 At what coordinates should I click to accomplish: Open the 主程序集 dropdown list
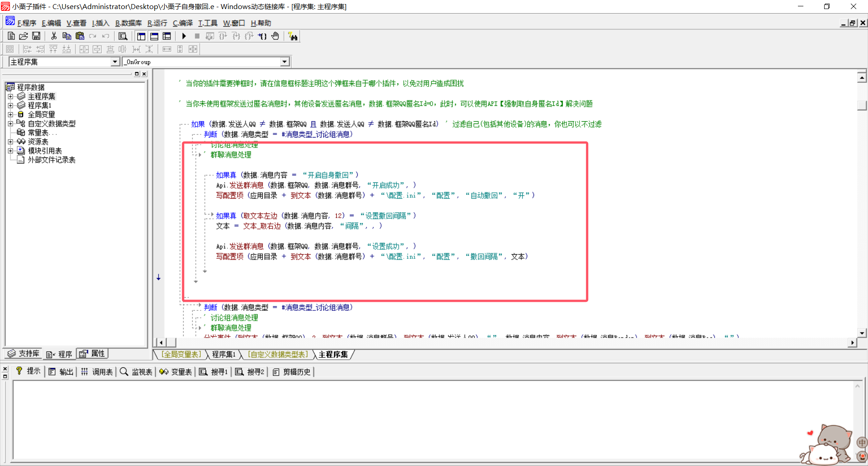point(115,62)
